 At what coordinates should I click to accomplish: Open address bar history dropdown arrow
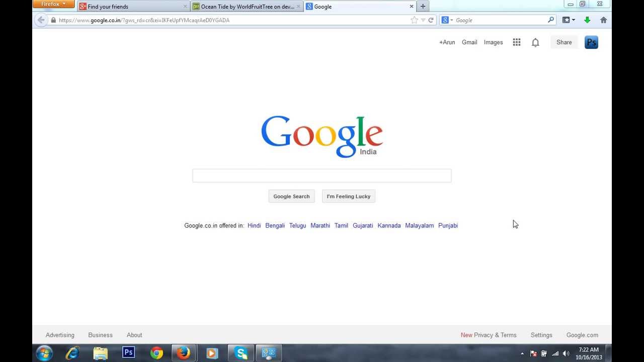pos(423,20)
